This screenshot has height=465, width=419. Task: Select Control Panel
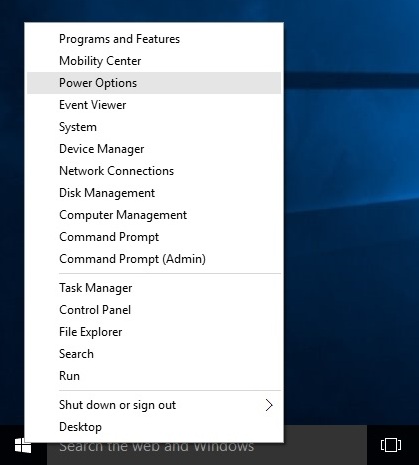pyautogui.click(x=154, y=310)
